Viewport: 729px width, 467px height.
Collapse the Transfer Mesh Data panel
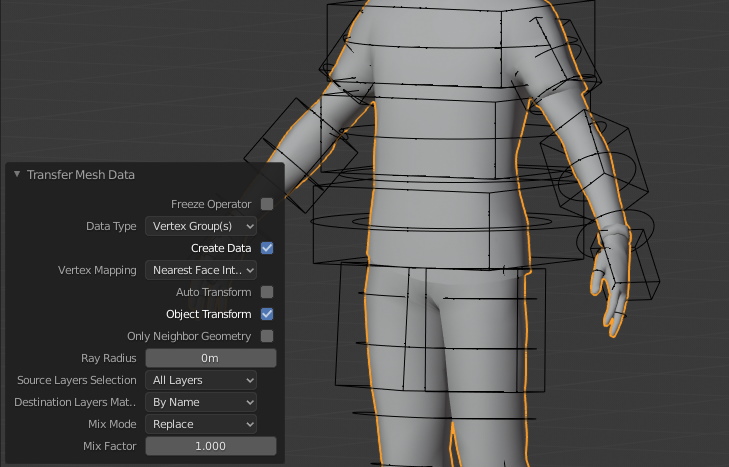click(17, 174)
